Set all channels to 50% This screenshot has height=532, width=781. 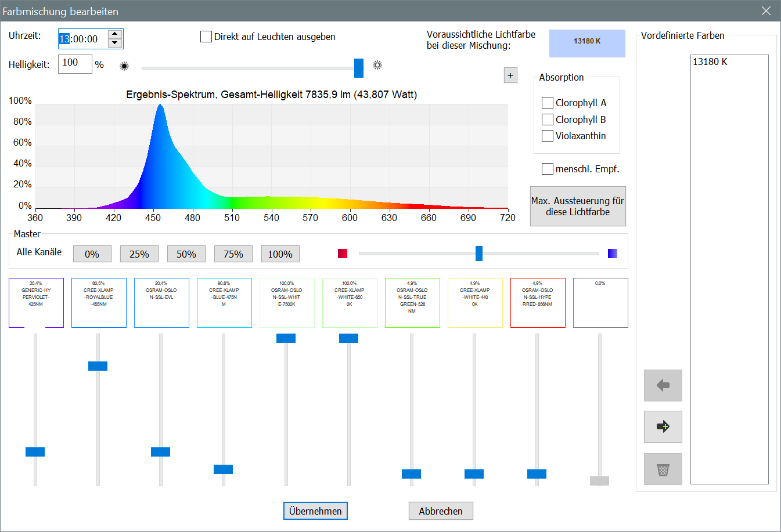[186, 254]
